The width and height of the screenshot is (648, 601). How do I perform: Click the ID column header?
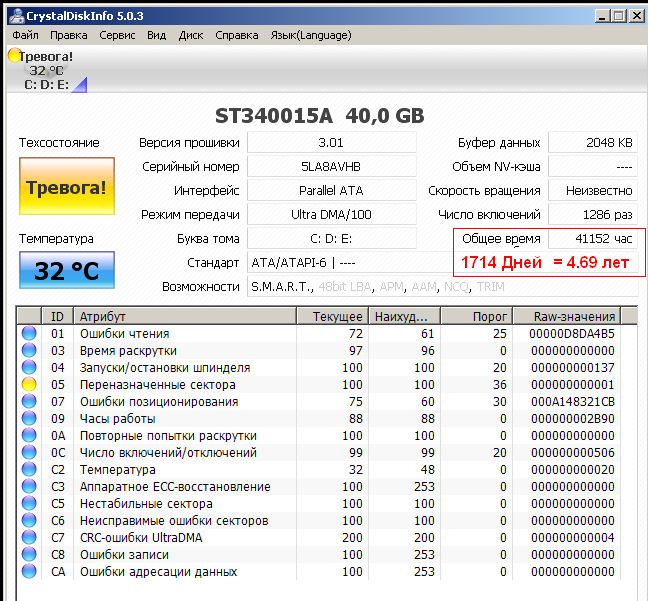[x=57, y=316]
